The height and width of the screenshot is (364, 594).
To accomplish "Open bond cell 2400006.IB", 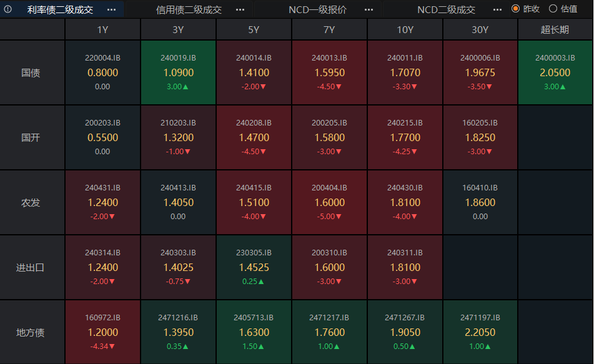I will [480, 72].
